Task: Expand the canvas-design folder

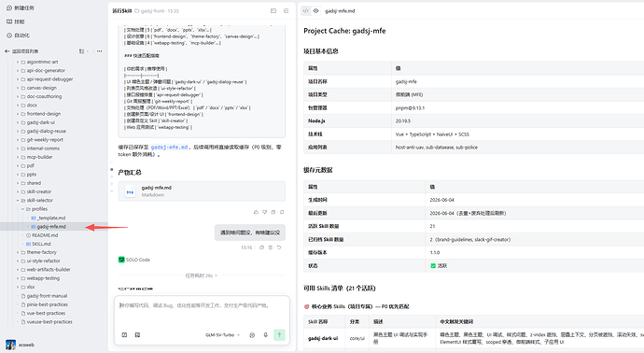Action: click(18, 88)
